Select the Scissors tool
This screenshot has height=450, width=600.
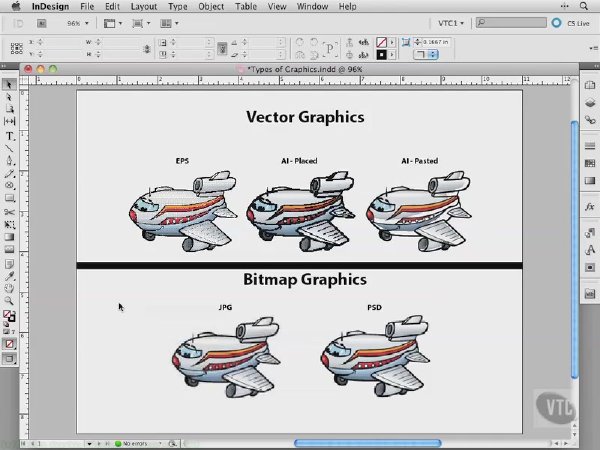tap(9, 212)
